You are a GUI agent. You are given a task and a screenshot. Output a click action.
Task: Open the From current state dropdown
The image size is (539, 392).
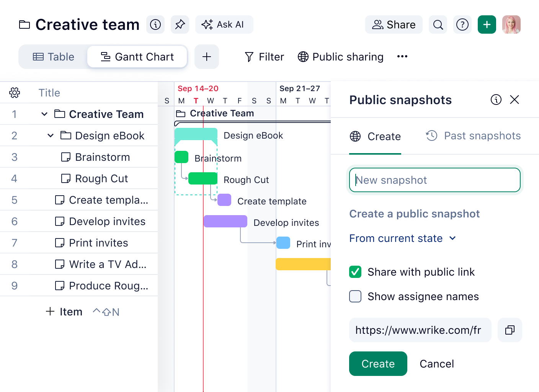click(403, 238)
